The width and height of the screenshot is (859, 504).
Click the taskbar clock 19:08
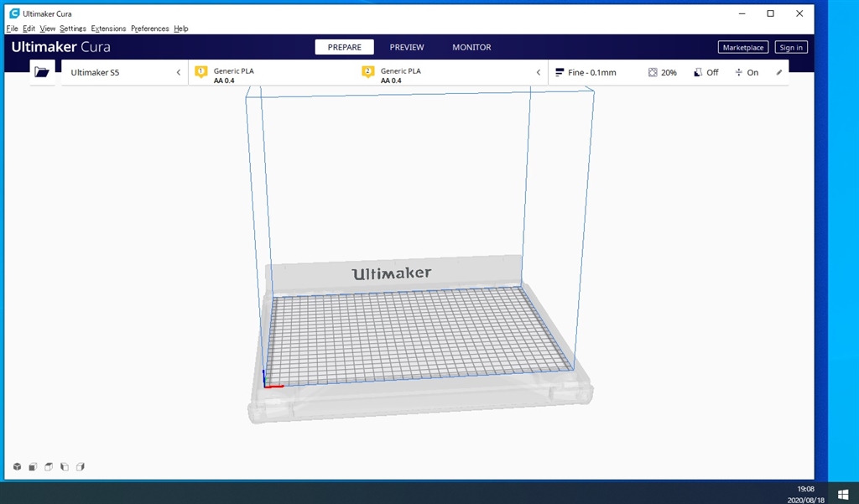click(x=805, y=489)
